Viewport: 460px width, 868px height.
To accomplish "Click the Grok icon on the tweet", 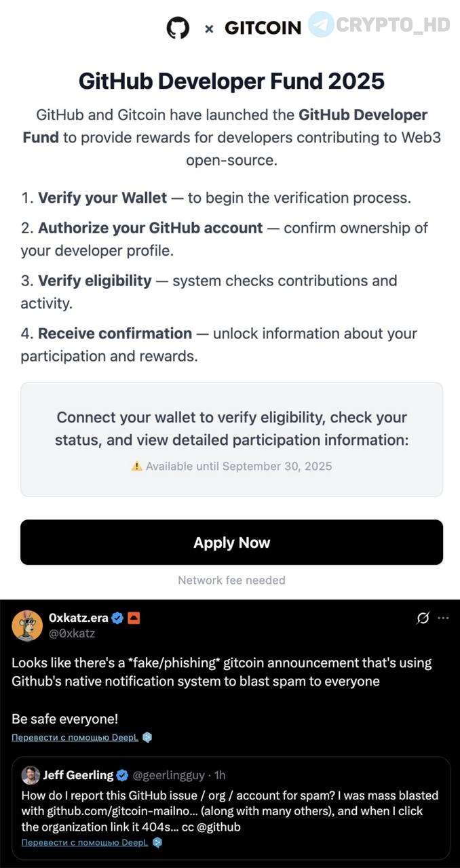I will point(423,618).
